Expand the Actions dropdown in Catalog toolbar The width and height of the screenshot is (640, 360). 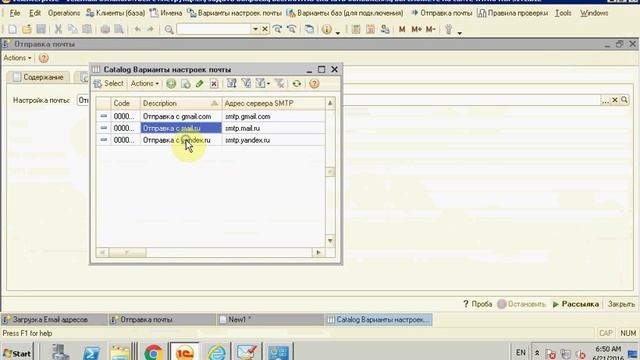(144, 83)
